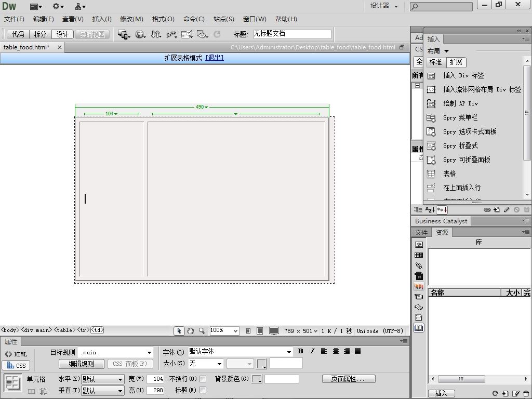Click the justify alignment icon in properties
The width and height of the screenshot is (532, 399).
click(x=358, y=351)
